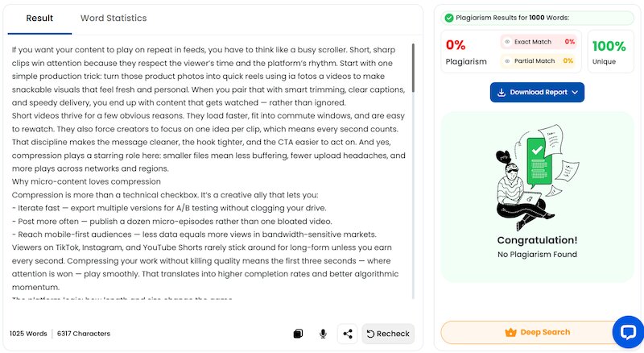Click the share results icon
Viewport: 644px width, 353px height.
348,334
